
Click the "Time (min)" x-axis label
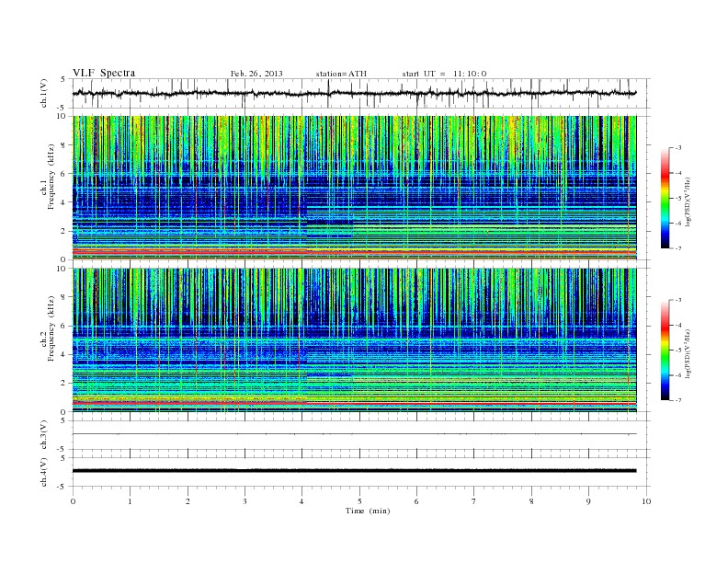368,511
